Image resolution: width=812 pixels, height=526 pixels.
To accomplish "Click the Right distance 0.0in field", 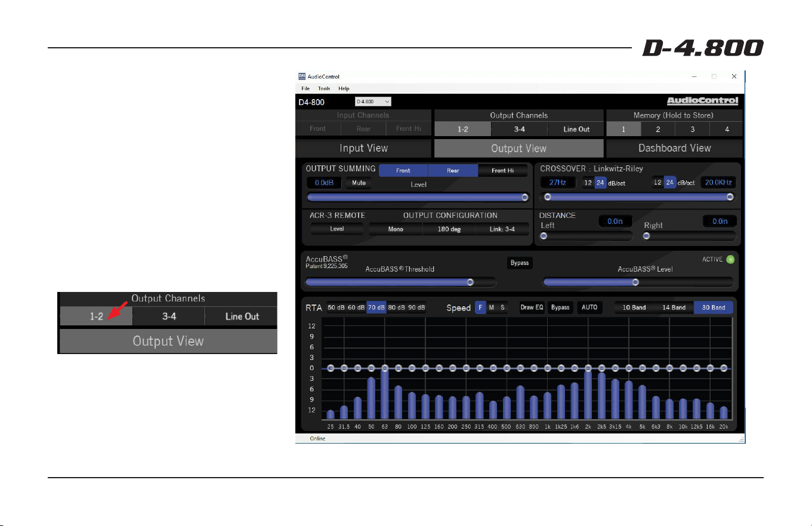I will click(x=720, y=222).
